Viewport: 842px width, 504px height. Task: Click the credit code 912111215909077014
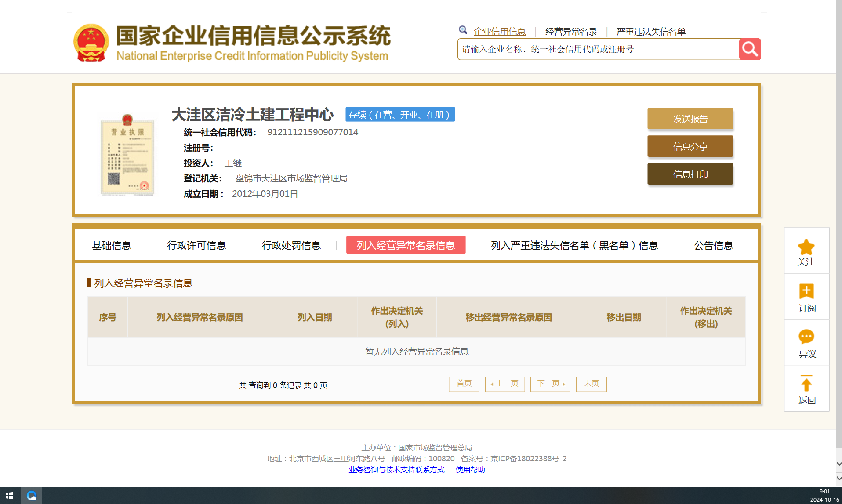pyautogui.click(x=312, y=132)
